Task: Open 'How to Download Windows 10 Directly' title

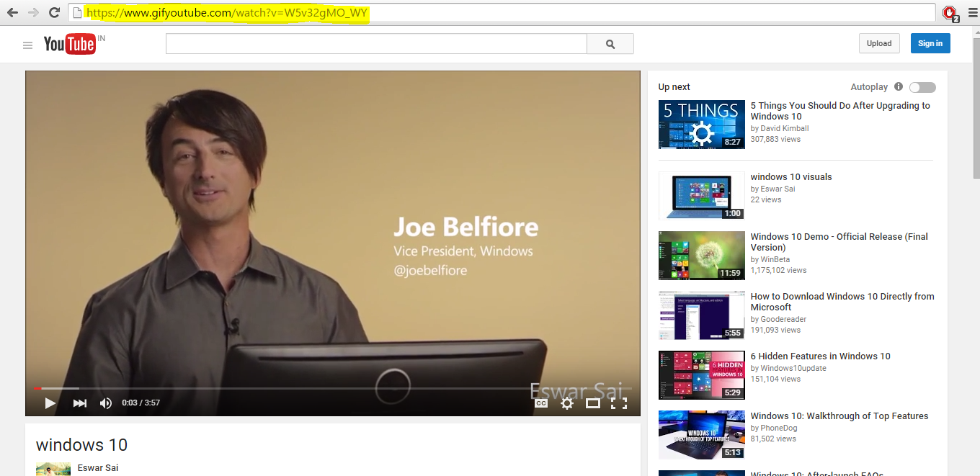Action: 842,302
